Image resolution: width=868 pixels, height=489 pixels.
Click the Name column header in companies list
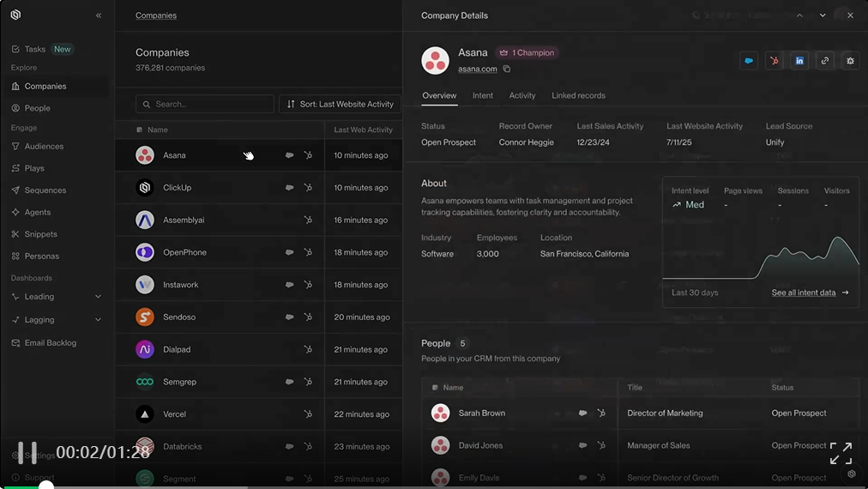coord(158,130)
